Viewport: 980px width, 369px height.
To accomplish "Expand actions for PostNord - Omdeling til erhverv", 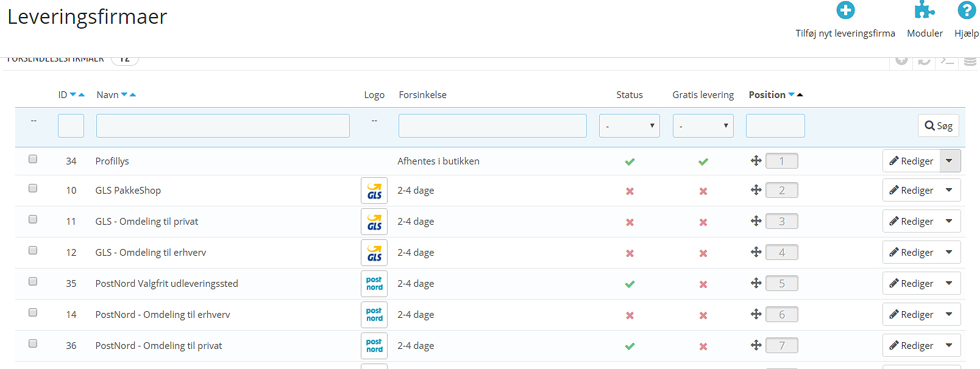I will tap(950, 314).
